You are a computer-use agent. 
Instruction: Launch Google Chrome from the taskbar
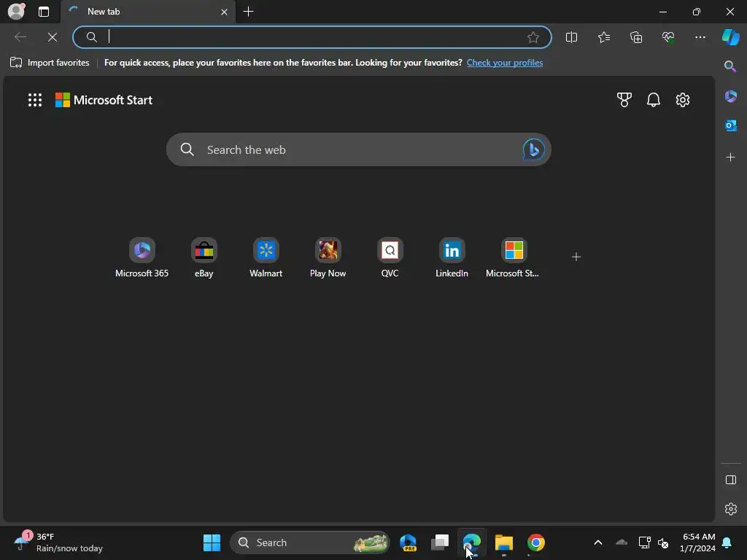click(x=536, y=542)
